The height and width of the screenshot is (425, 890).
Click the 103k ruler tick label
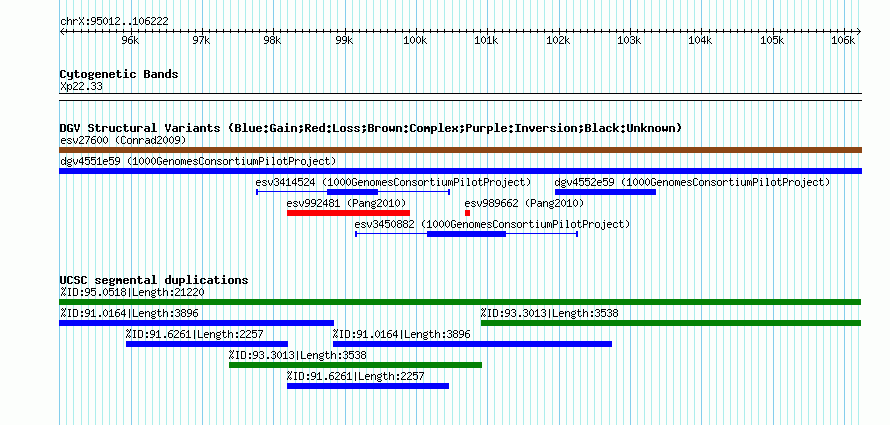(x=629, y=41)
